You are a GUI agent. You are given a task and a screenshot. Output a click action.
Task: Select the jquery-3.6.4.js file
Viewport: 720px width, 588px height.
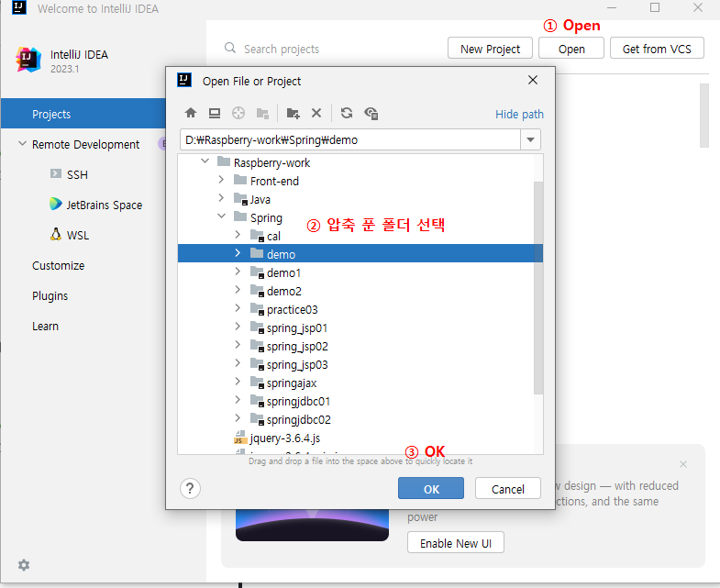pyautogui.click(x=284, y=438)
